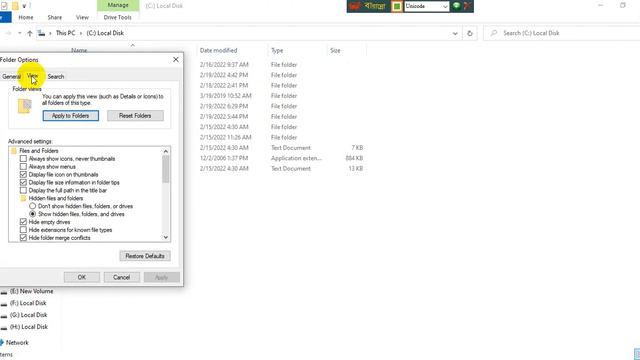640x360 pixels.
Task: Select (F:) Local Disk in navigation pane
Action: click(x=28, y=303)
